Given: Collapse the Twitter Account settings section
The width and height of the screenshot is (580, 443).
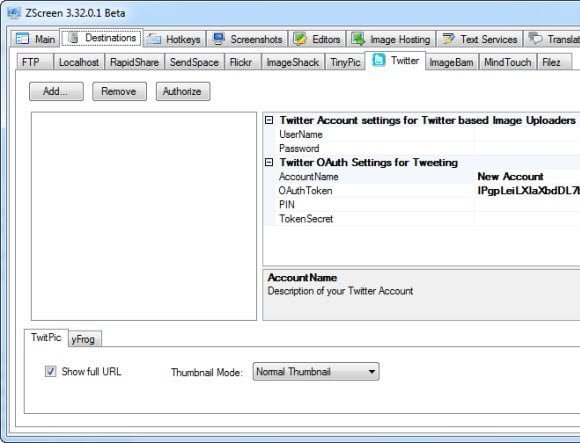Looking at the screenshot, I should point(269,120).
